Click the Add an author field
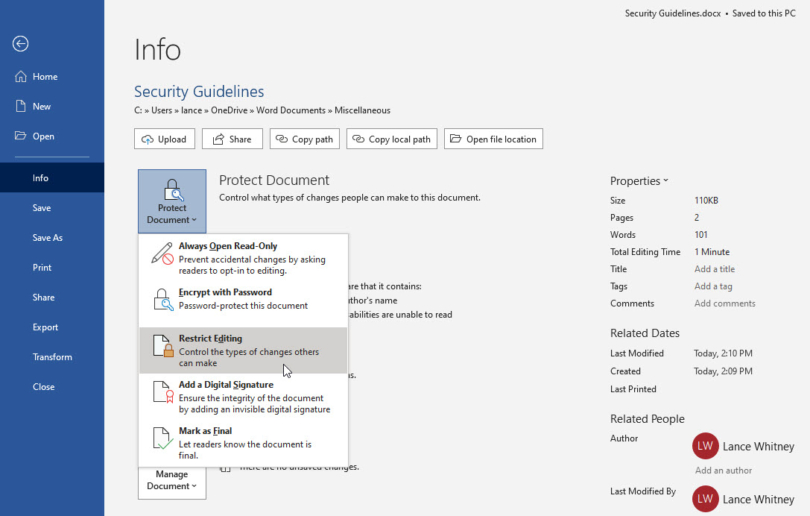This screenshot has width=810, height=516. click(x=724, y=470)
